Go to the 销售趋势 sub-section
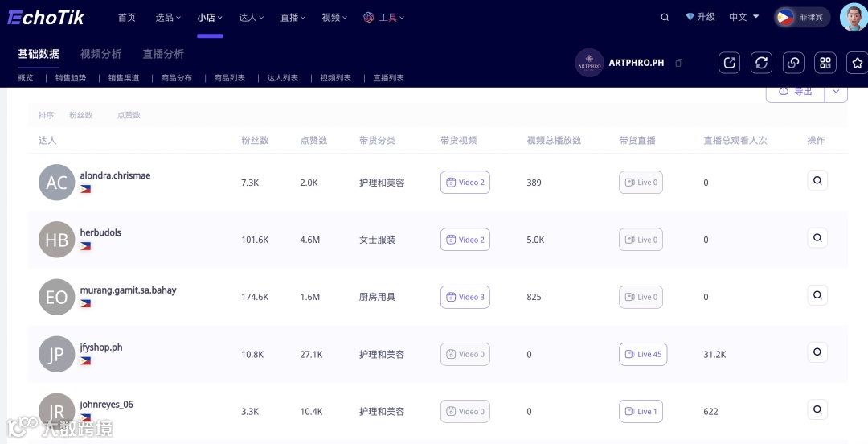Viewport: 868px width, 444px height. [71, 78]
